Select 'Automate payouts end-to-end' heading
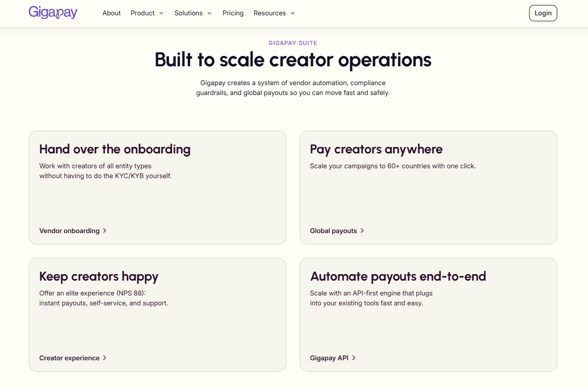Viewport: 588px width, 387px height. [x=398, y=277]
